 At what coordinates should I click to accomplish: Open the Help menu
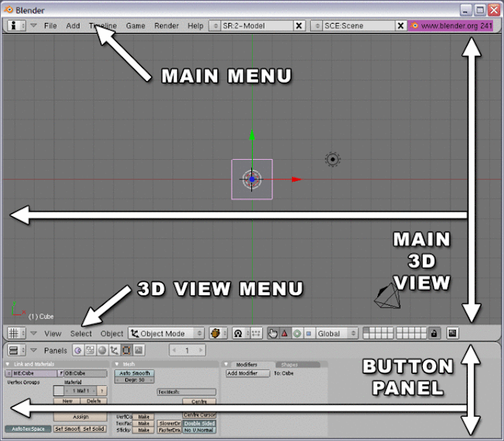195,26
